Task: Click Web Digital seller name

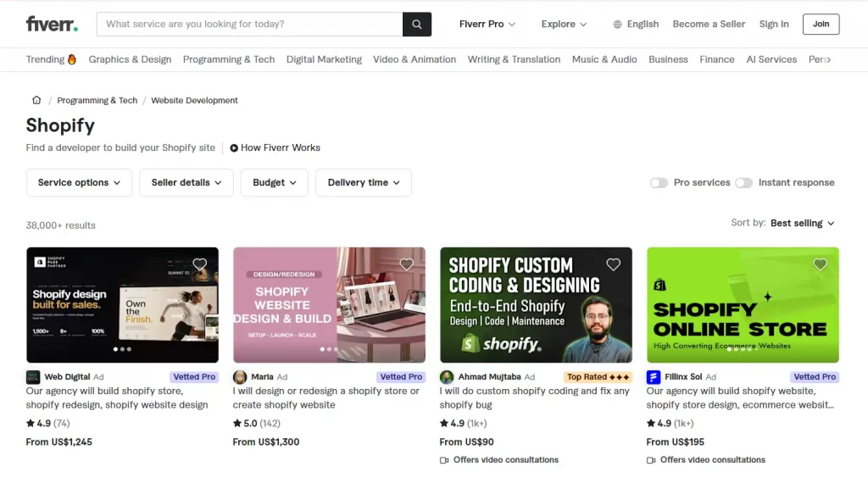Action: [67, 377]
